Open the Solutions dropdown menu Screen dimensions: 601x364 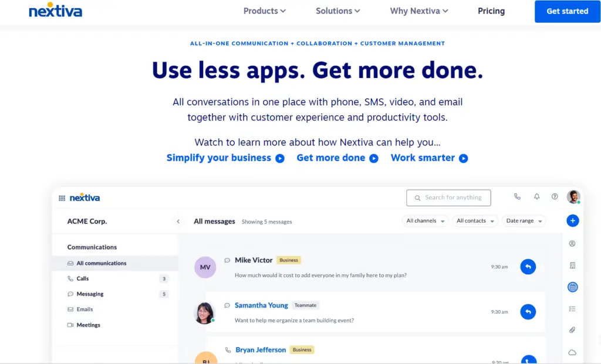(337, 11)
